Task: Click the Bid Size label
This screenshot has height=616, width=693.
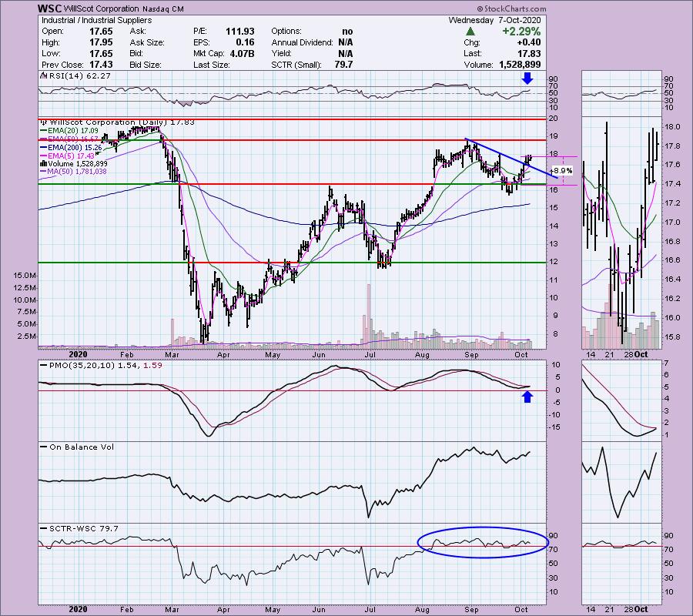Action: [146, 65]
